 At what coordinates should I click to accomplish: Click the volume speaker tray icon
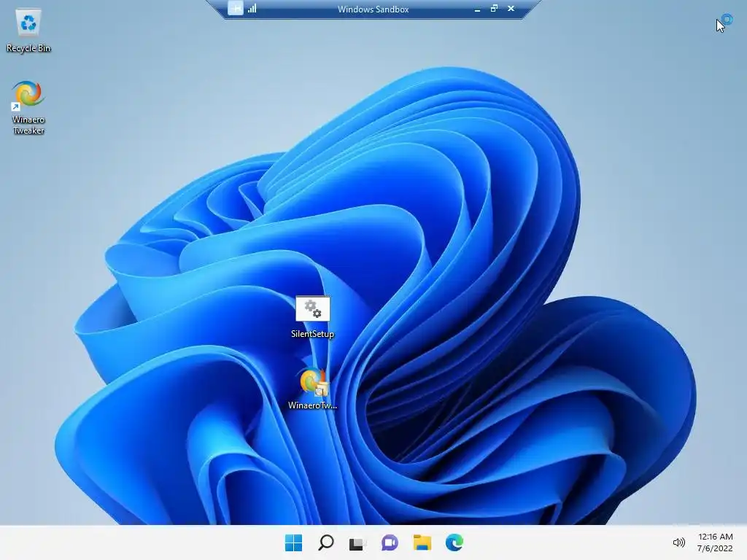pyautogui.click(x=678, y=542)
